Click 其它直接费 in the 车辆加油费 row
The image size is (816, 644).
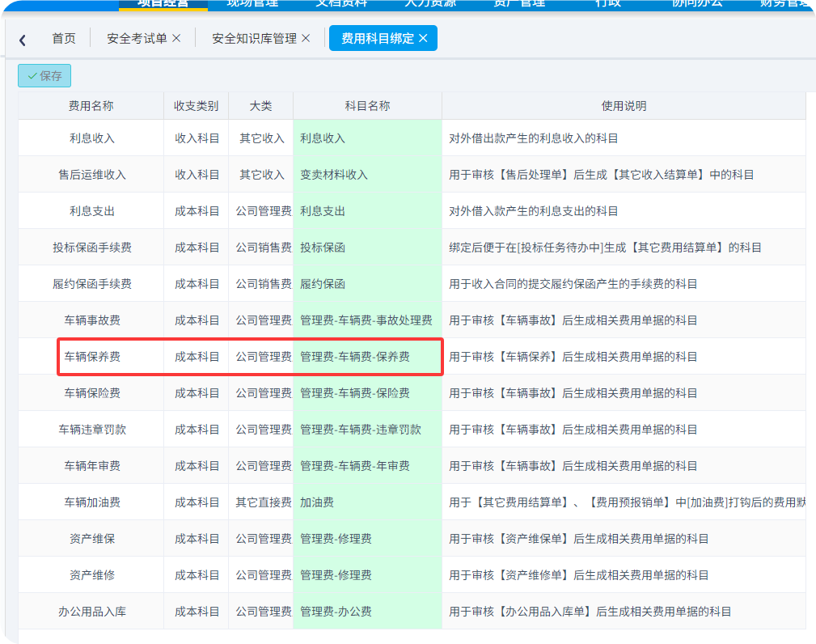(264, 502)
